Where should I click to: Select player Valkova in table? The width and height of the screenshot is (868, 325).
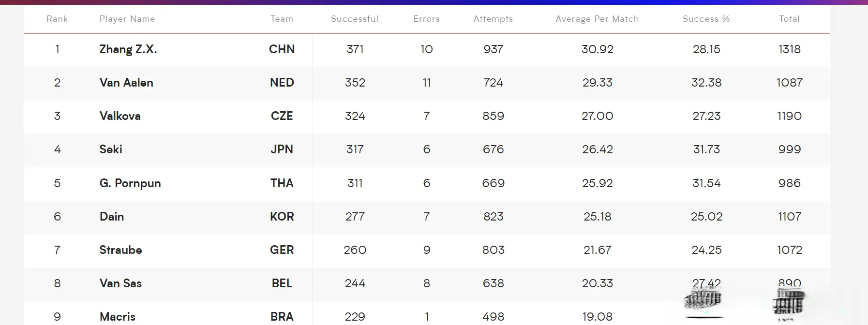(120, 116)
